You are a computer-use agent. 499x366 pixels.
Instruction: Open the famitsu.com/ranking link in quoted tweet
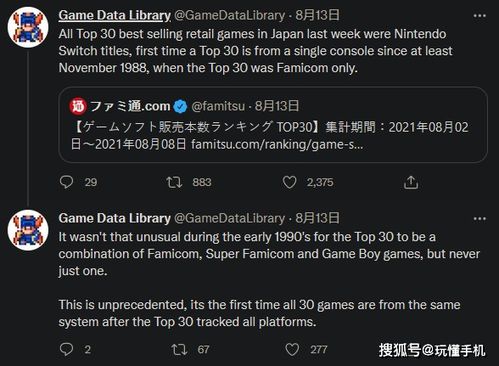[x=277, y=144]
